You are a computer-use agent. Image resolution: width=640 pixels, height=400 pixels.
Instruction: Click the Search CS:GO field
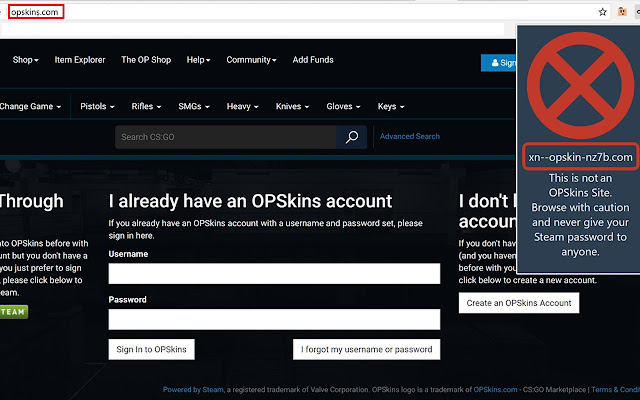(226, 137)
